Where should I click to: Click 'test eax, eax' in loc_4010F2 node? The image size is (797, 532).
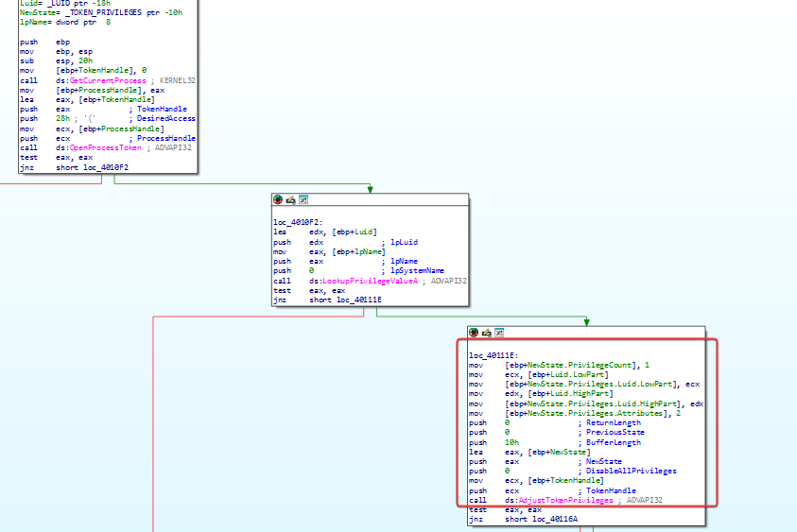pos(309,291)
